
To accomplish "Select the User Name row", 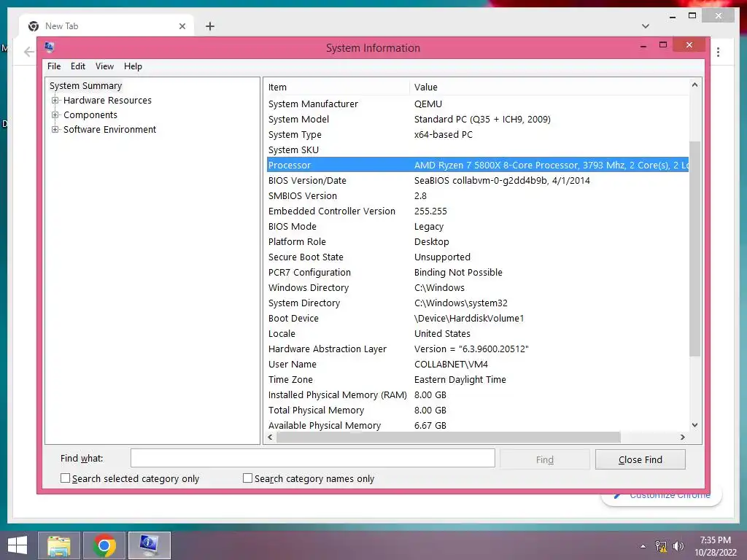I will coord(477,364).
